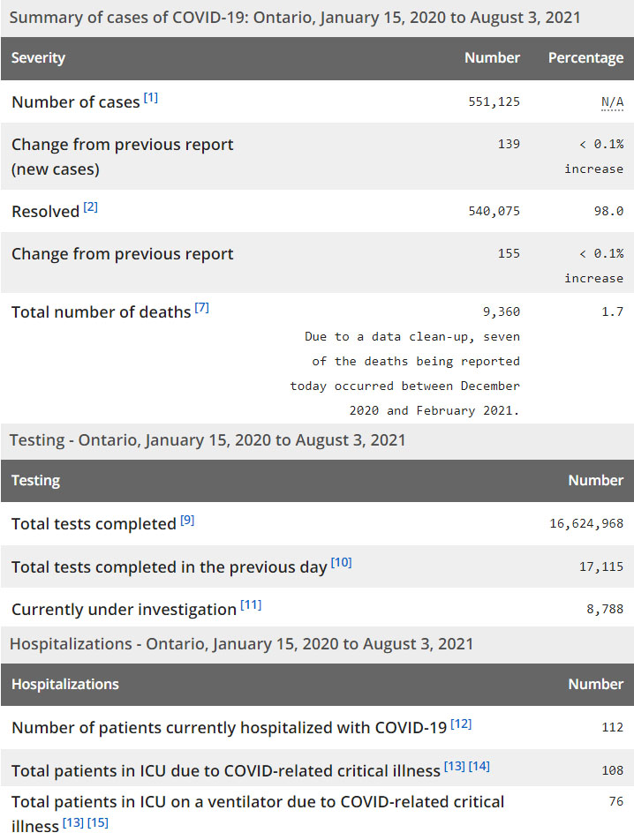Follow footnote 7 after Total number of deaths
This screenshot has height=840, width=634.
click(x=202, y=308)
